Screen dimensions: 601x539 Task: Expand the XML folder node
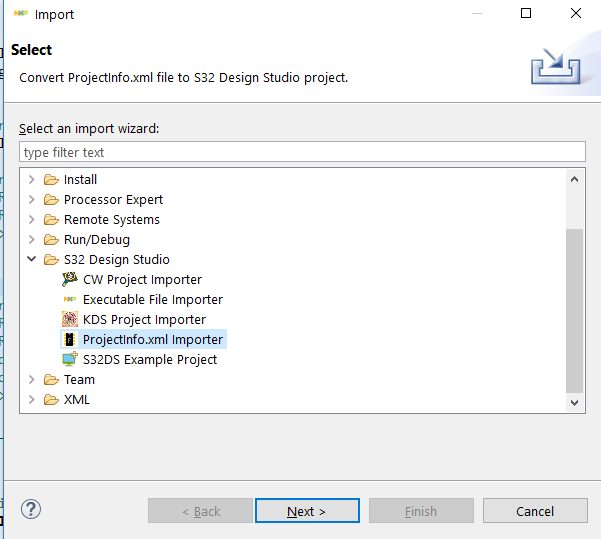[x=32, y=400]
